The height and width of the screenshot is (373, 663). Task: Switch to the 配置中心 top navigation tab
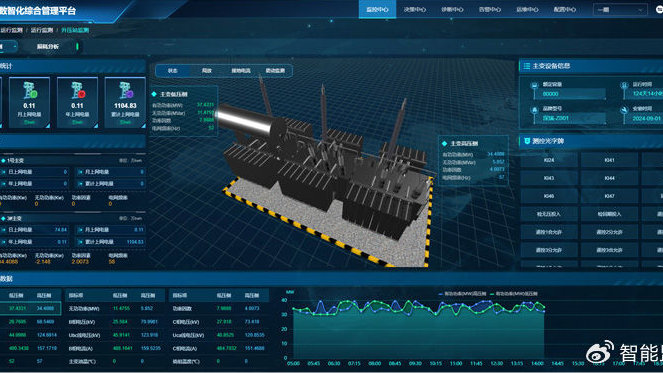[x=564, y=9]
